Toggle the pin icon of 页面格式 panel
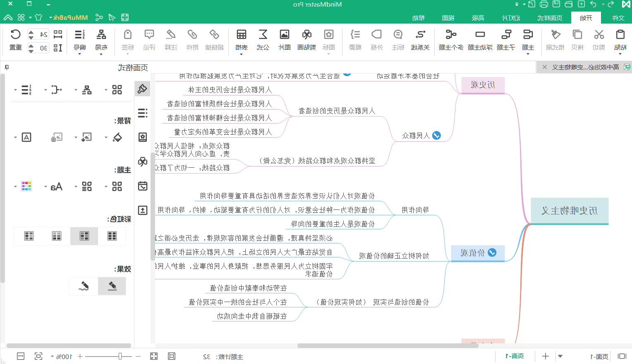The height and width of the screenshot is (364, 632). pyautogui.click(x=7, y=67)
